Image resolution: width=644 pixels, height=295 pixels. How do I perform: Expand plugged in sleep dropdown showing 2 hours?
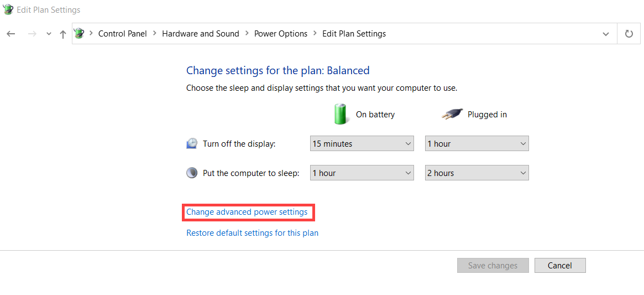tap(477, 173)
